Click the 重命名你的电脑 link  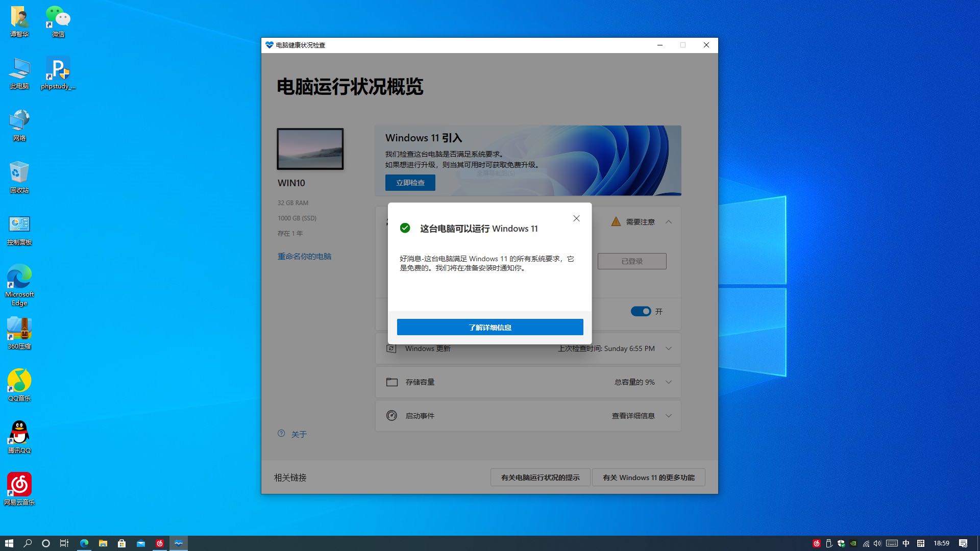click(304, 256)
